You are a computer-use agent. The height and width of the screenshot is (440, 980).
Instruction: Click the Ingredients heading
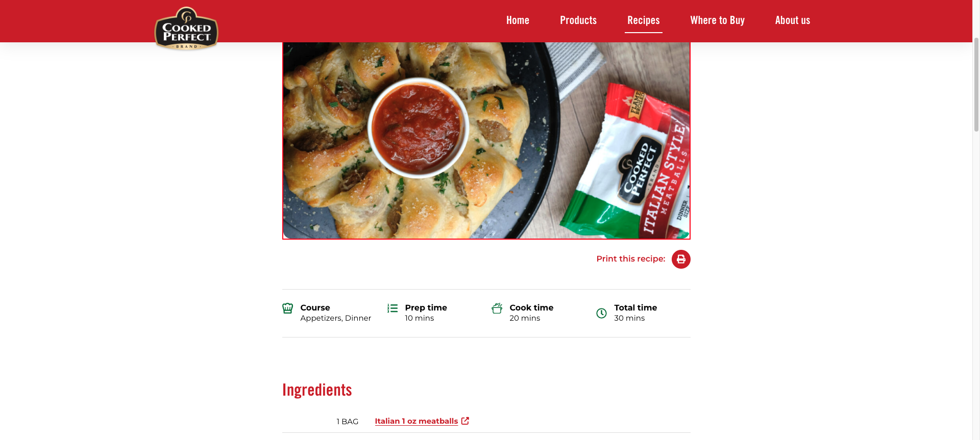coord(317,390)
